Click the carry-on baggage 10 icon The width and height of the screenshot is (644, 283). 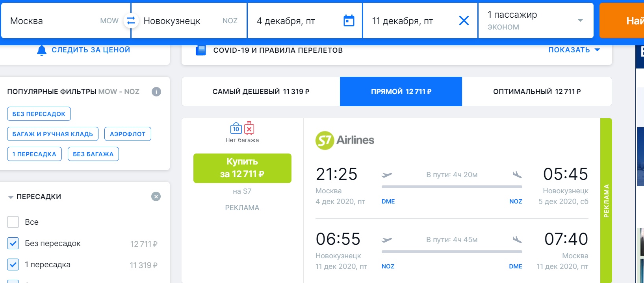(x=236, y=128)
